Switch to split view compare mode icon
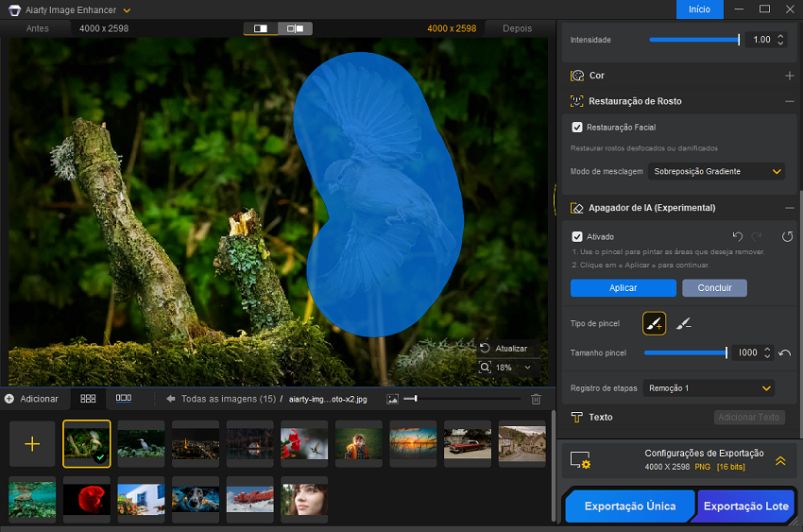 coord(295,28)
